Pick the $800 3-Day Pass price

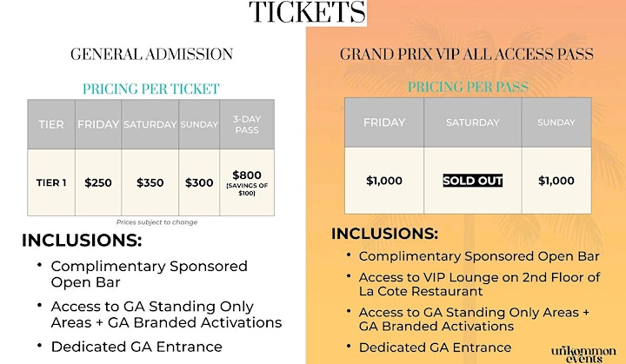coord(247,175)
